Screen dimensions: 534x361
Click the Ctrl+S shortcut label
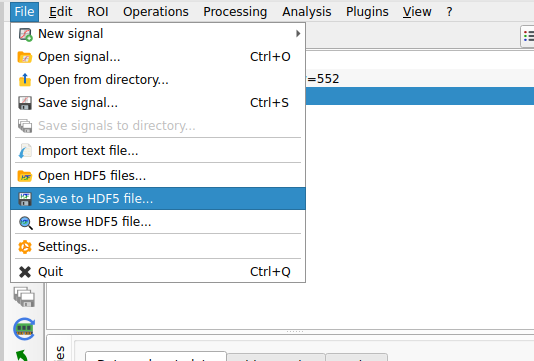pos(269,103)
